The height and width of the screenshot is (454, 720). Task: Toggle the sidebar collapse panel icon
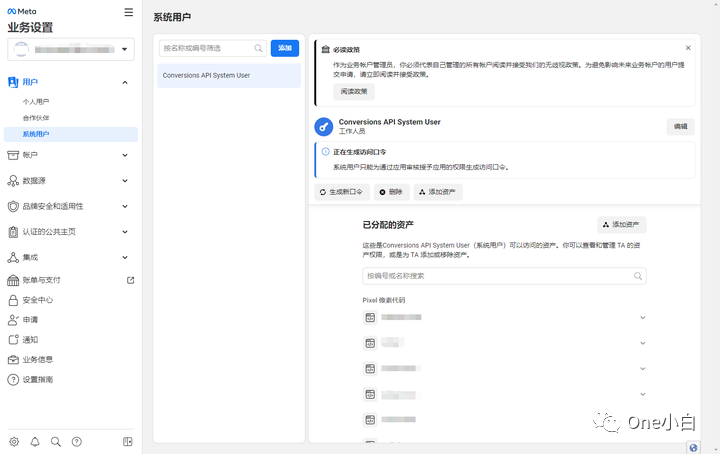click(128, 442)
